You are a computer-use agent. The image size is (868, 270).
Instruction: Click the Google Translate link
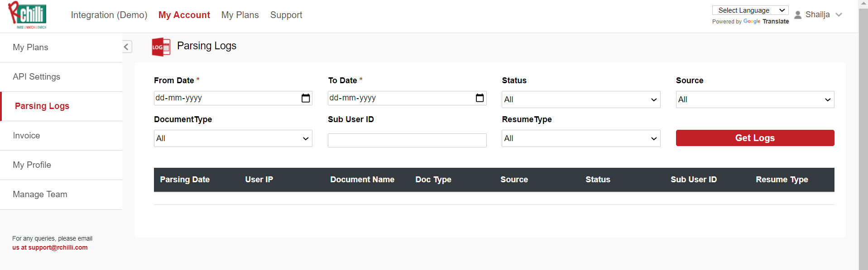coord(766,21)
